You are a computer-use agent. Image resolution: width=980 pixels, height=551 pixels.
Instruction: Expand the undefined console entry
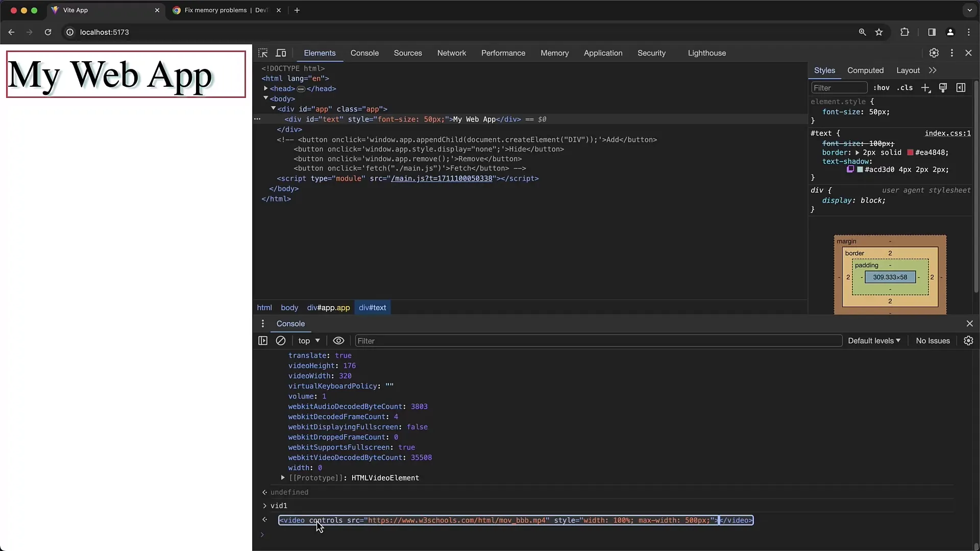click(263, 492)
